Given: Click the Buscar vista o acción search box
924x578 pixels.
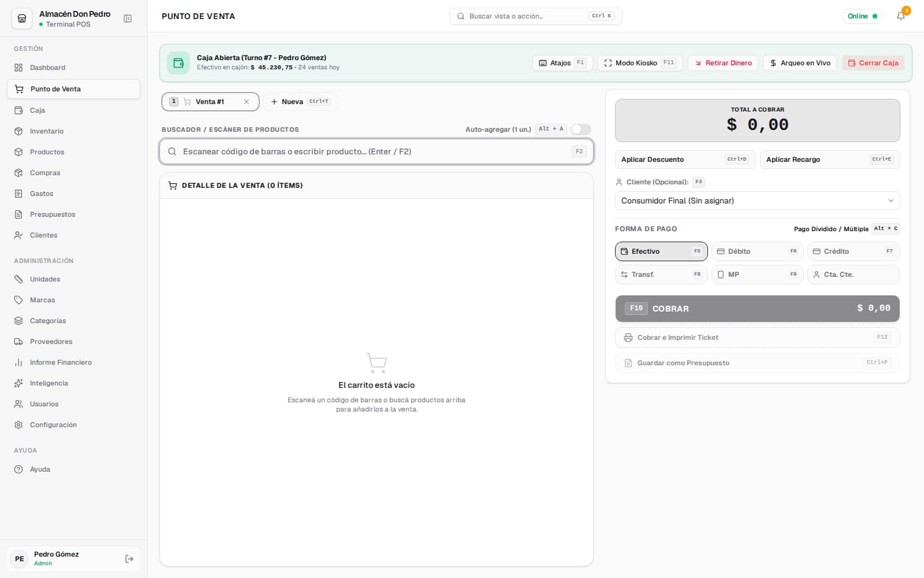Looking at the screenshot, I should pyautogui.click(x=535, y=16).
